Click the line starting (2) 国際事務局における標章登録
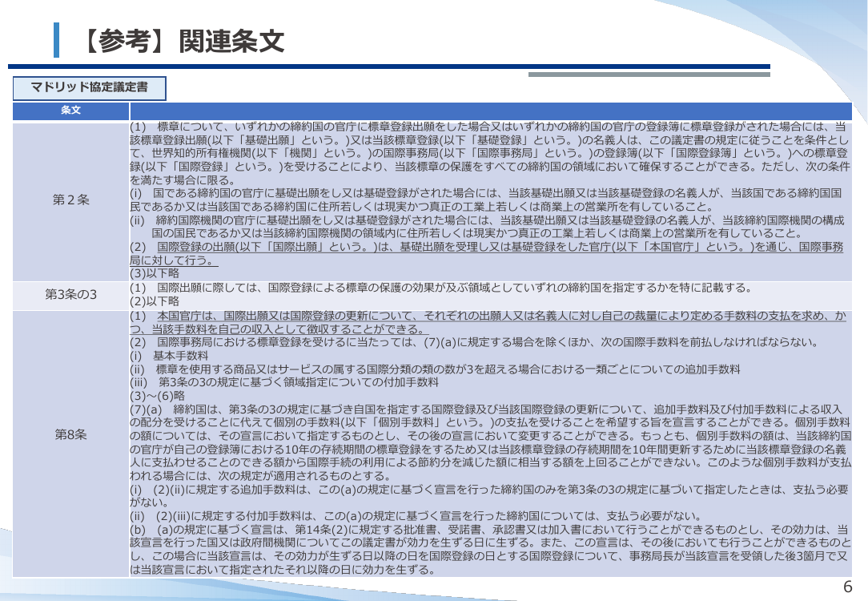The width and height of the screenshot is (868, 601). pos(474,342)
